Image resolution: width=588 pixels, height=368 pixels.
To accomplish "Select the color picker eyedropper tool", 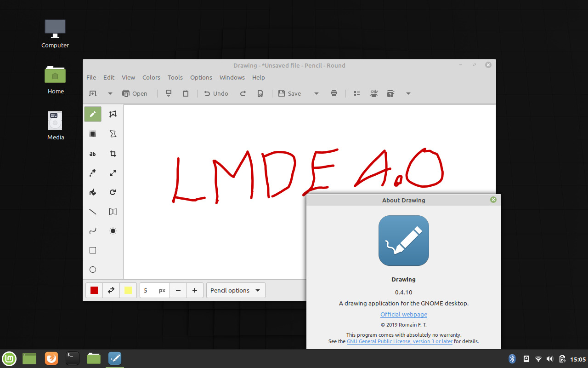I will (x=92, y=173).
